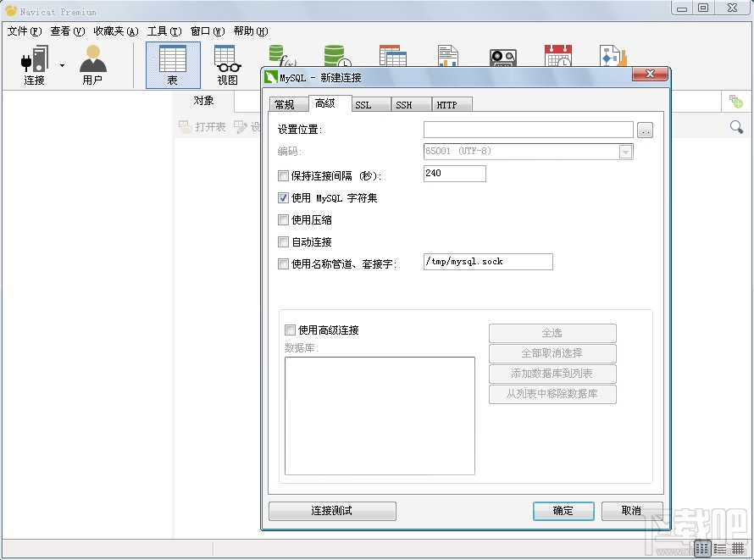Select the 对象 tab in main window

203,101
